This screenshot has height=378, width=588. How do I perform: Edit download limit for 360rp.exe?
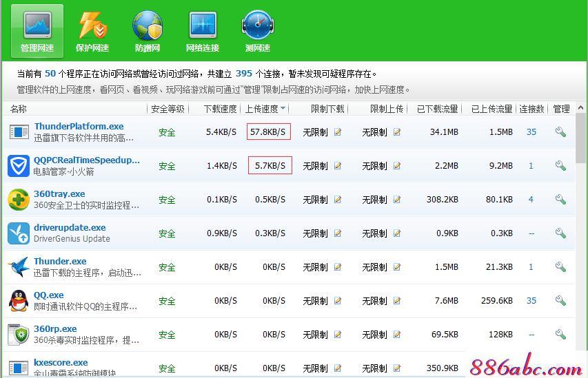(338, 334)
